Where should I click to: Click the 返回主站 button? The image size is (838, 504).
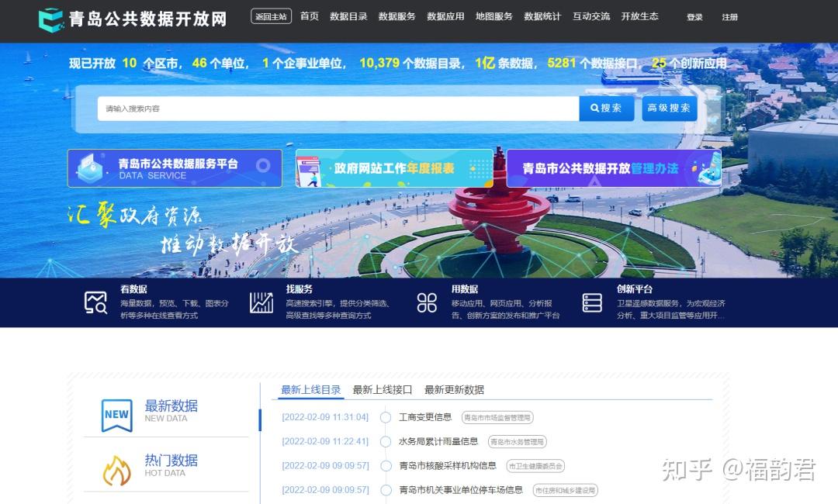tap(270, 16)
